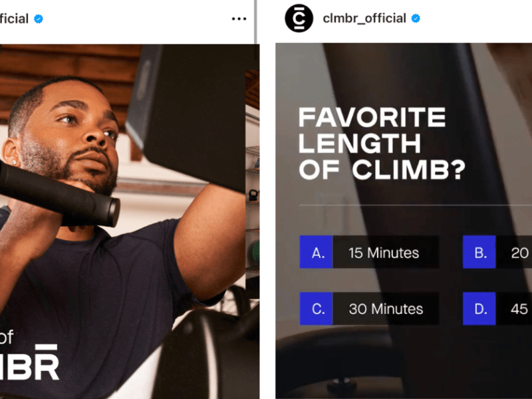The height and width of the screenshot is (399, 532).
Task: Click the CLMBR logo text in left photo
Action: (x=29, y=362)
